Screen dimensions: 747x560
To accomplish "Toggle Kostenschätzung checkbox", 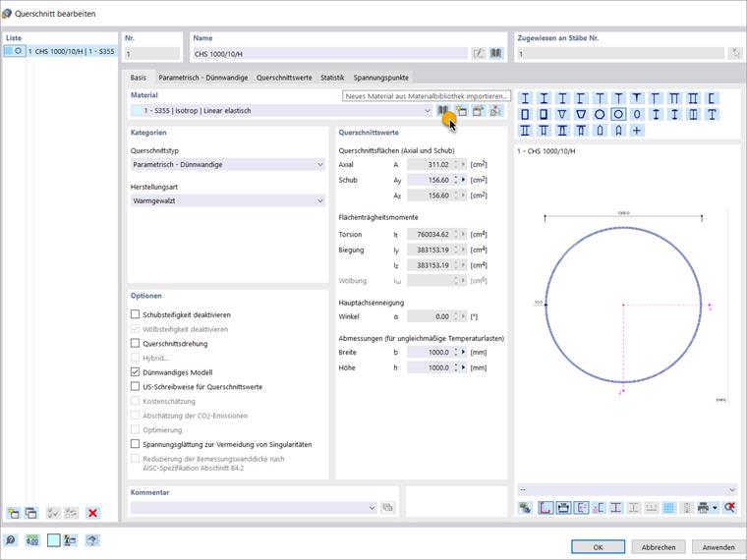I will [136, 401].
